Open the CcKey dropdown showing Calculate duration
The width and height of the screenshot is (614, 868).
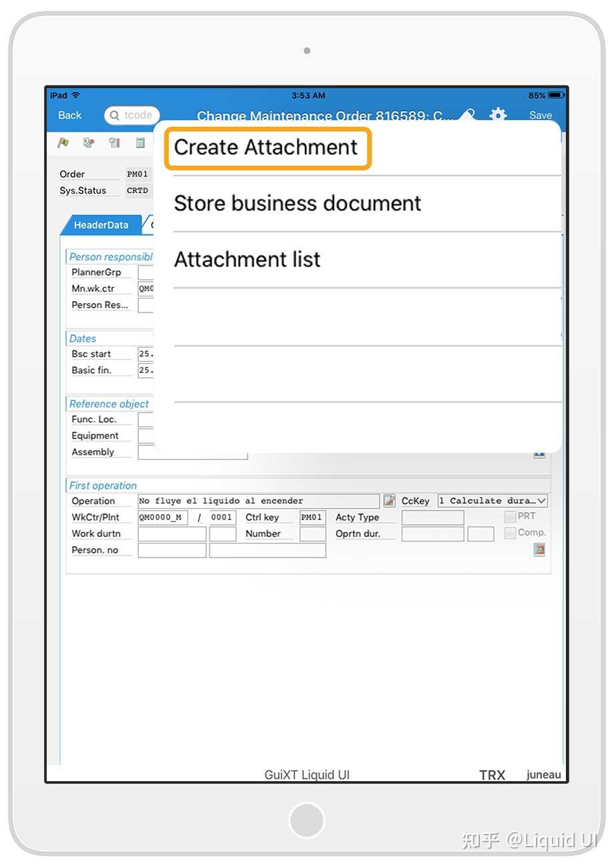(x=493, y=500)
